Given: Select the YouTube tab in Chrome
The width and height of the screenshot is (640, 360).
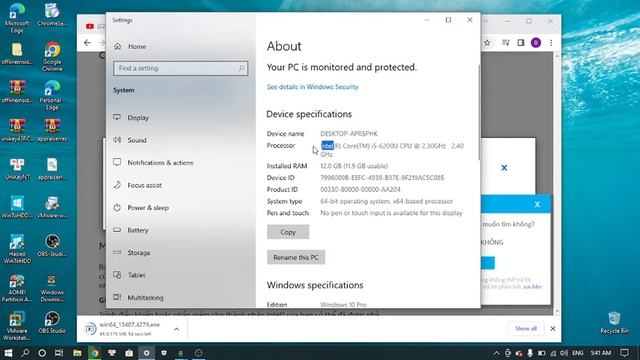Looking at the screenshot, I should [95, 26].
